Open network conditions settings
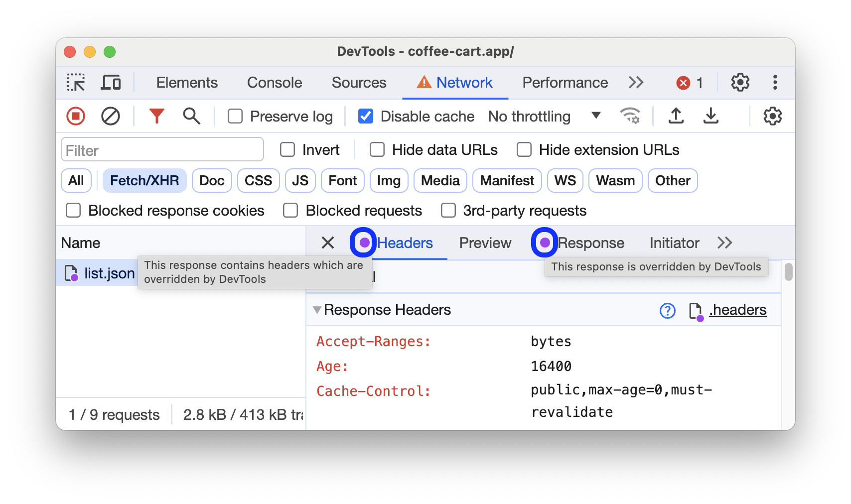The width and height of the screenshot is (851, 504). point(630,116)
